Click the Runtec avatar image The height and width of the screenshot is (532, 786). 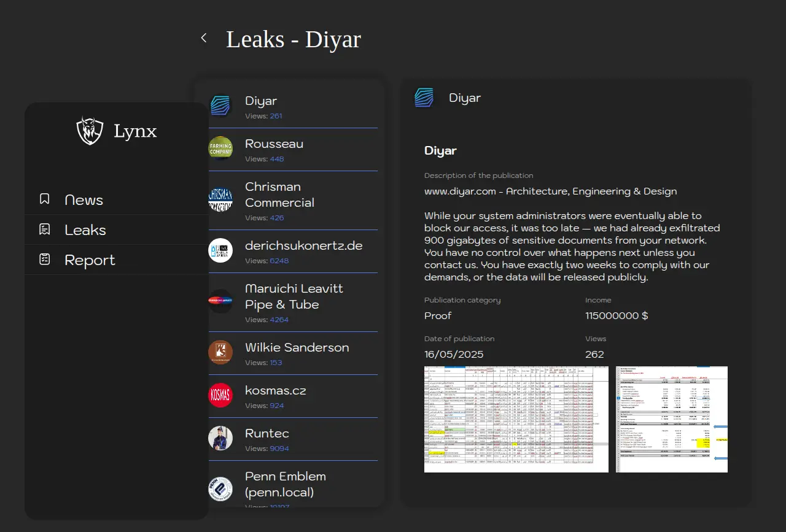pos(220,438)
